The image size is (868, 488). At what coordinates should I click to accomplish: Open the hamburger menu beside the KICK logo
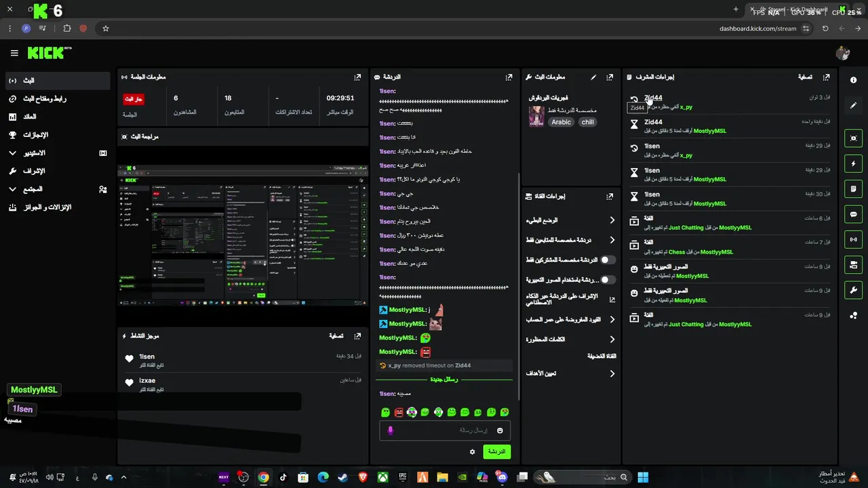click(14, 53)
